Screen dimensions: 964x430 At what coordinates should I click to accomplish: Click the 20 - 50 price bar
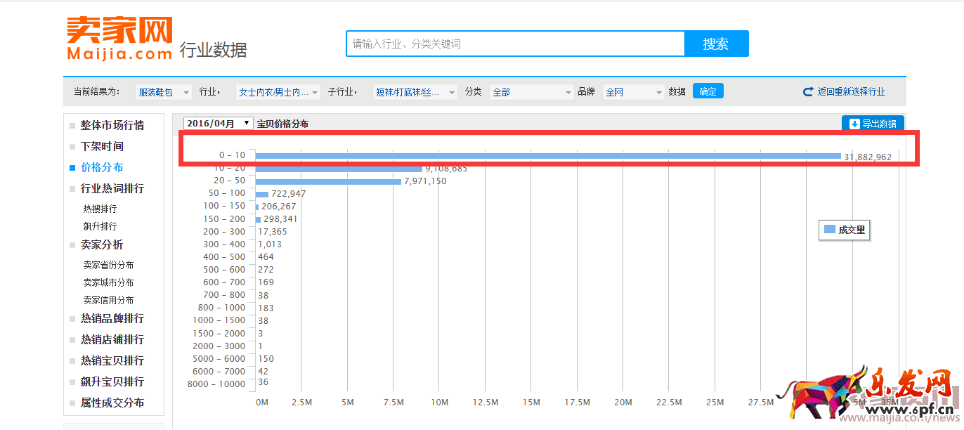tap(328, 181)
